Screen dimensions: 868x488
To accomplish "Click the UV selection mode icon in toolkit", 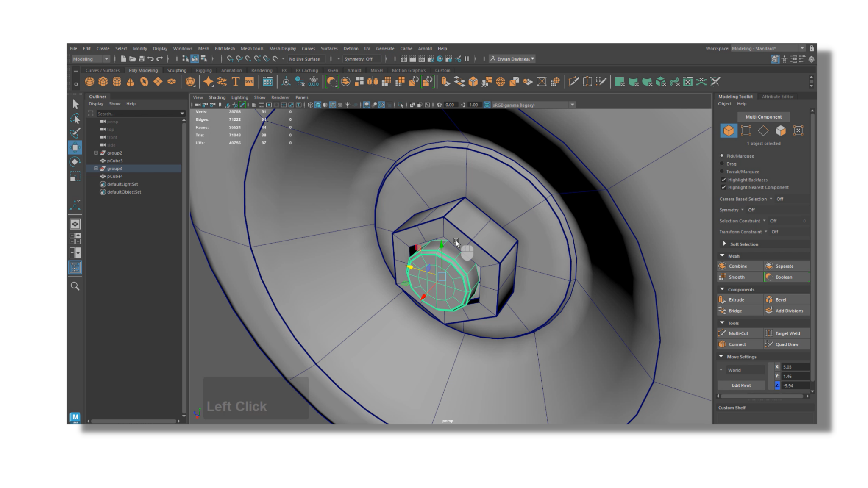I will coord(798,131).
